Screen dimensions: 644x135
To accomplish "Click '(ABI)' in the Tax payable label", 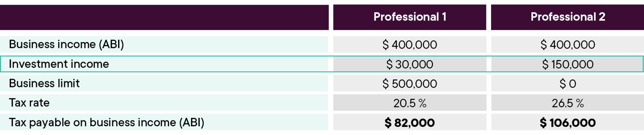I will [x=192, y=123].
